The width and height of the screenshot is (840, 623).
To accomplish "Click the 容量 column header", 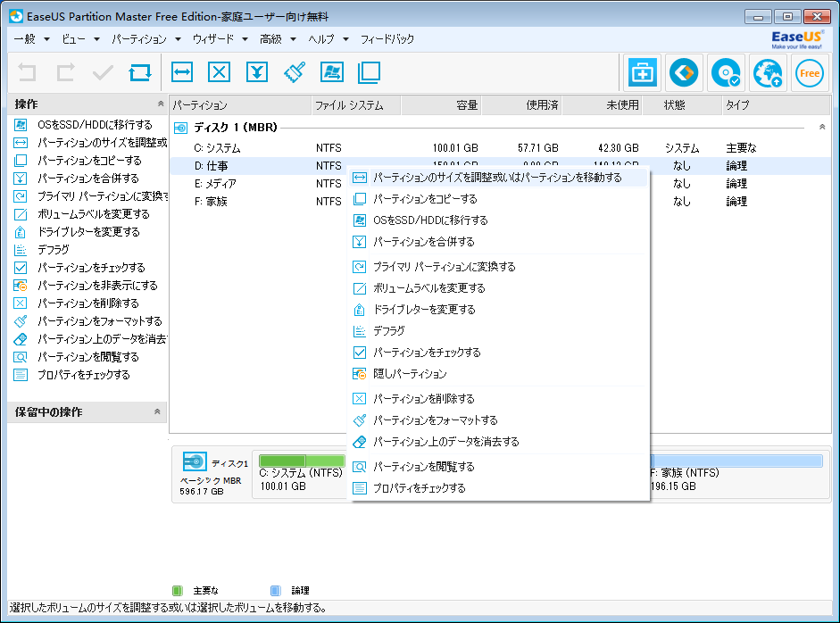I will coord(441,105).
